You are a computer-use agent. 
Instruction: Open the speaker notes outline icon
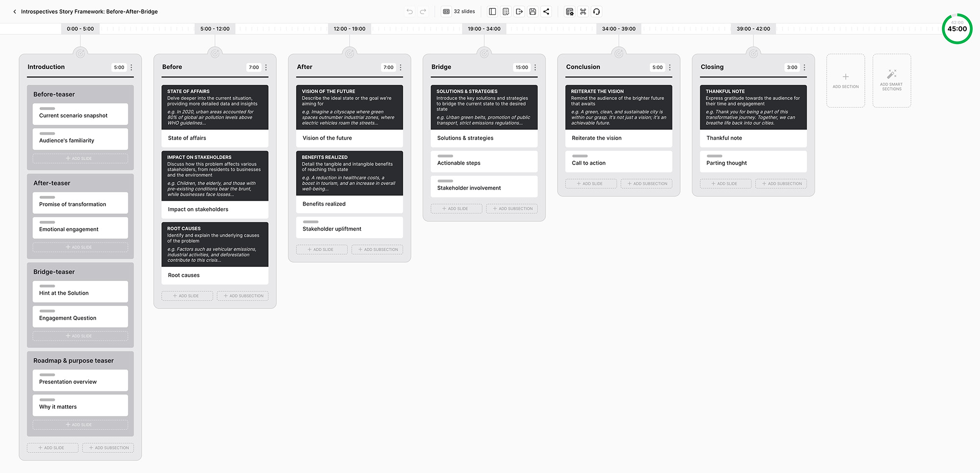[x=505, y=11]
